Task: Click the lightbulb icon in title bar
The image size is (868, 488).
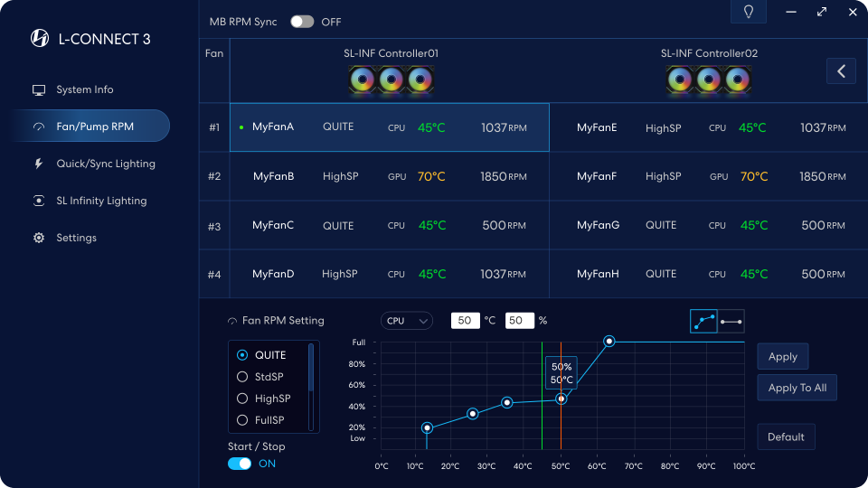Action: pyautogui.click(x=748, y=12)
